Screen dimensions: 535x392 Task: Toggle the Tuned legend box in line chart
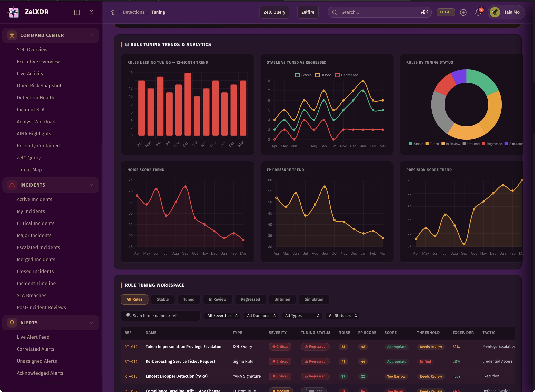[317, 75]
